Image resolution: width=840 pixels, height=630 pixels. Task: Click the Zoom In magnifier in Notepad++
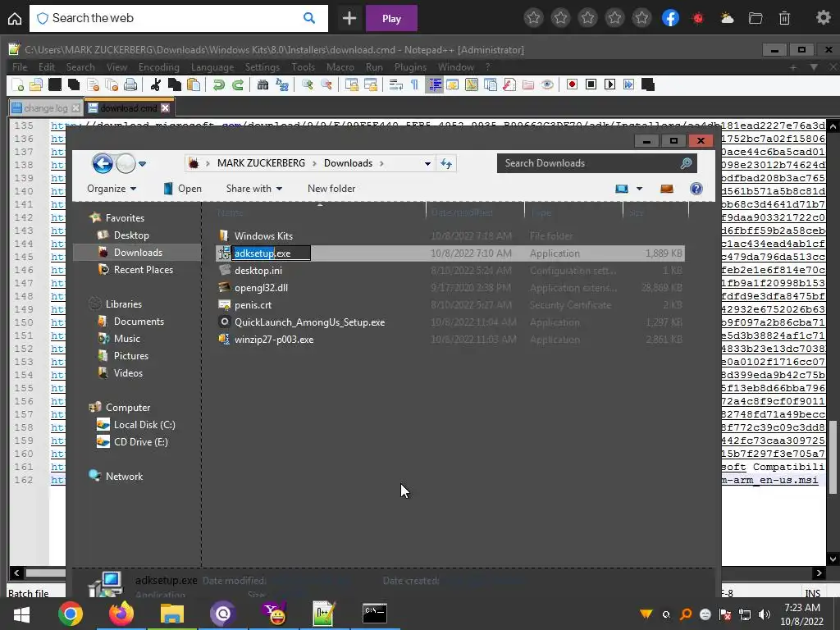[x=308, y=84]
